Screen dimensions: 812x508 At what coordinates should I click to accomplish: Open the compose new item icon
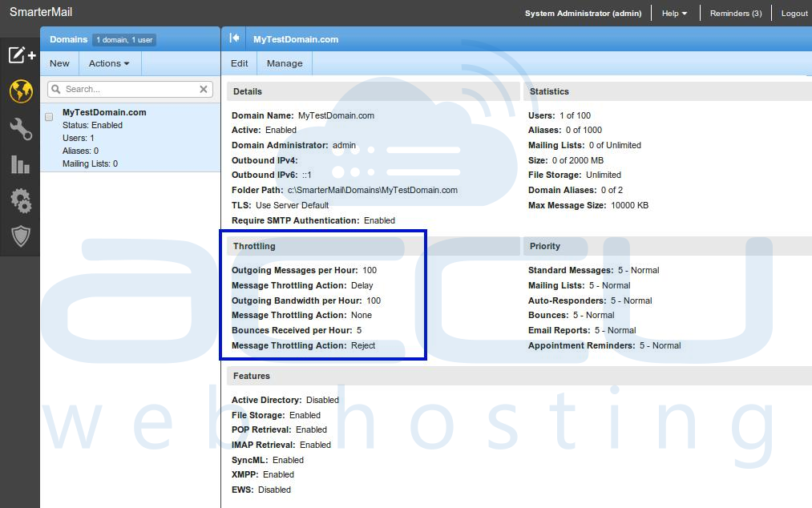(x=21, y=54)
